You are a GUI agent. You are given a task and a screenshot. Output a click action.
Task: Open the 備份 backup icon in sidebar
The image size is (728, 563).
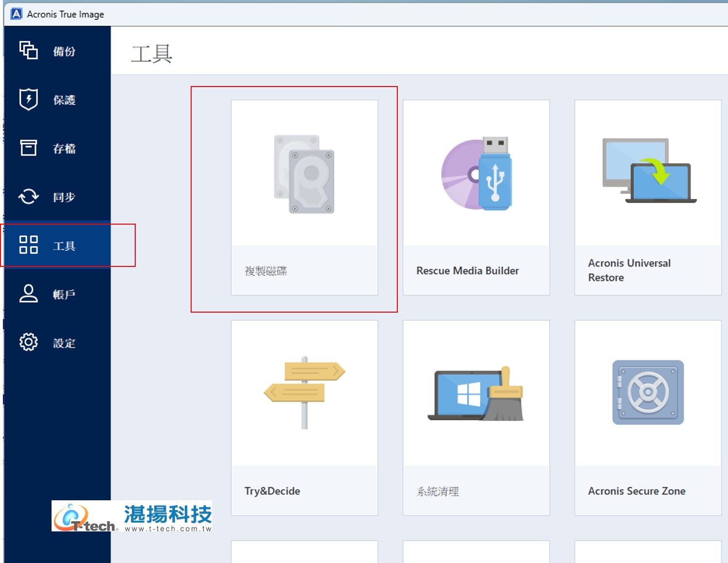(29, 50)
